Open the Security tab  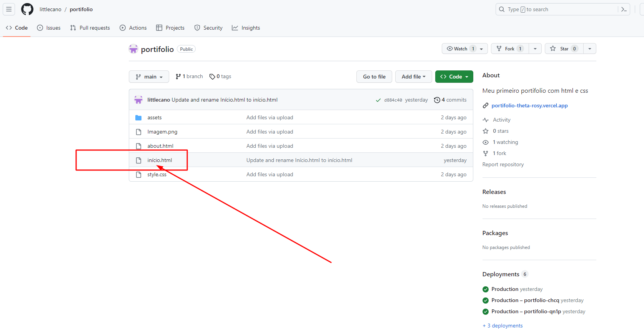point(208,28)
